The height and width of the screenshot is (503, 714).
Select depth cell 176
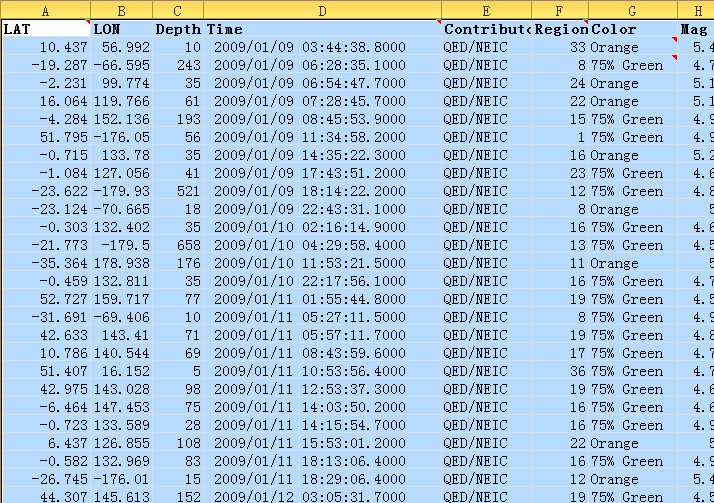click(178, 263)
